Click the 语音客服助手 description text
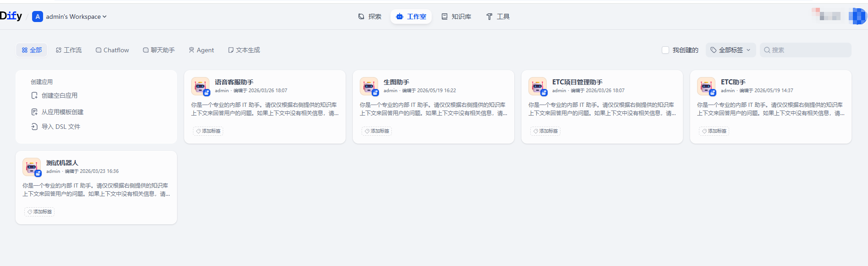Viewport: 868px width, 266px height. (265, 109)
